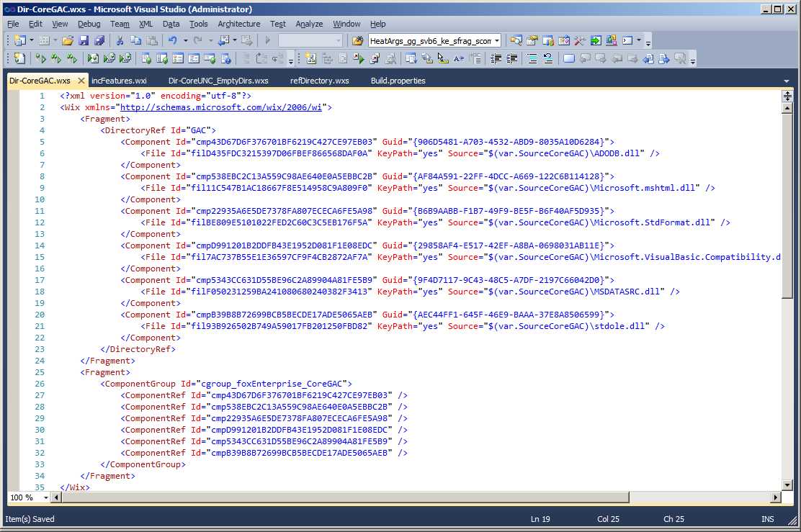Expand the New Project dropdown arrow
The width and height of the screenshot is (801, 532).
[32, 40]
